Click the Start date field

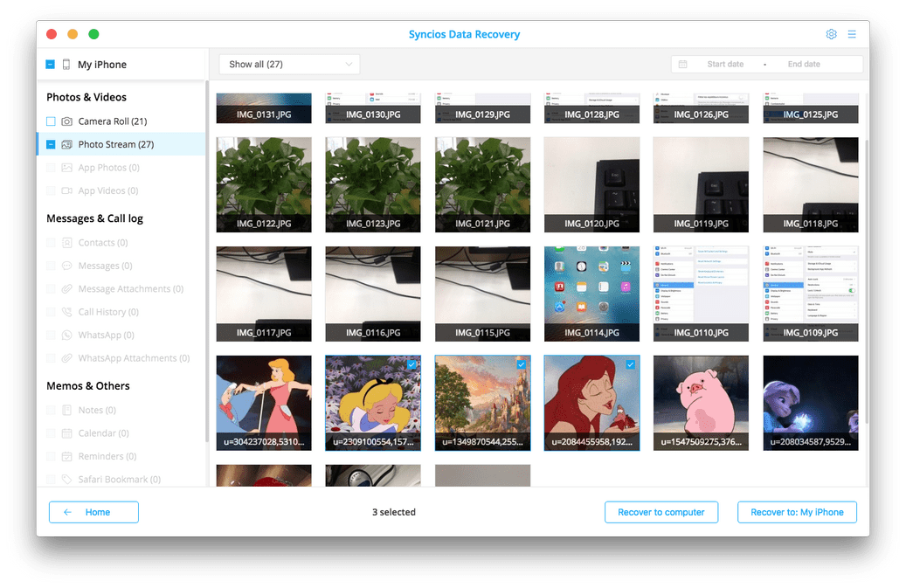click(726, 64)
